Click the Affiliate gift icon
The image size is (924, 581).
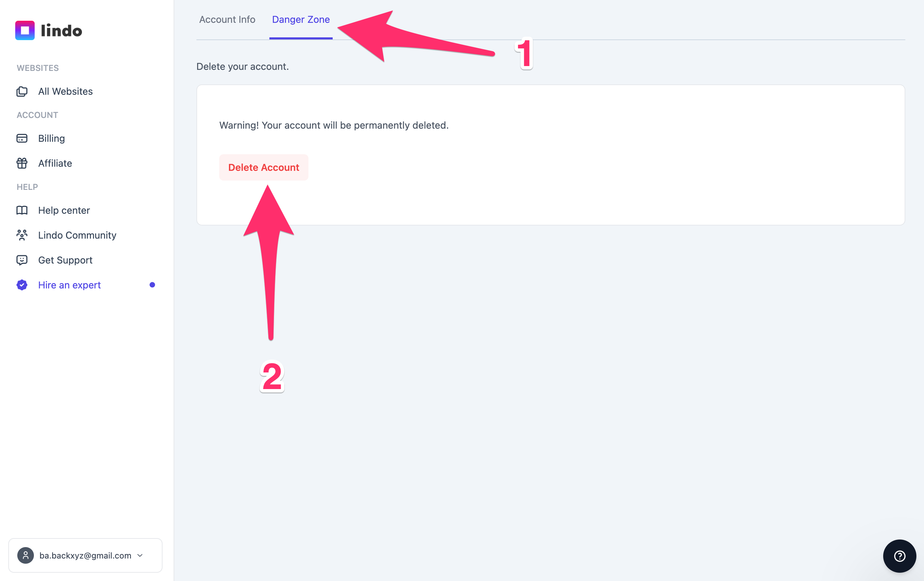point(22,163)
